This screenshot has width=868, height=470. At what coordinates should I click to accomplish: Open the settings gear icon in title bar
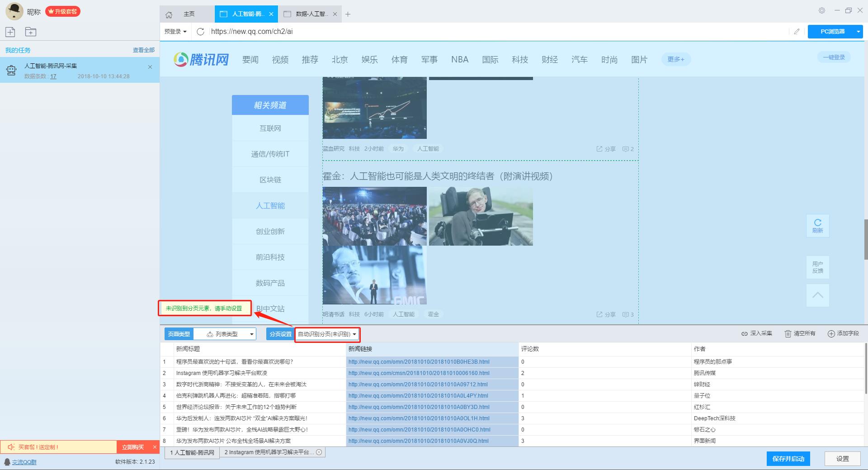click(822, 10)
